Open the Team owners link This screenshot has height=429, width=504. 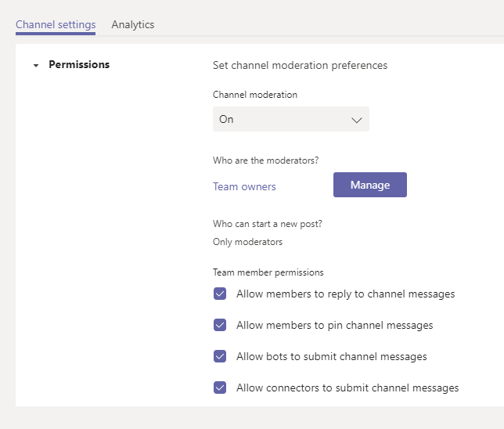click(x=244, y=186)
